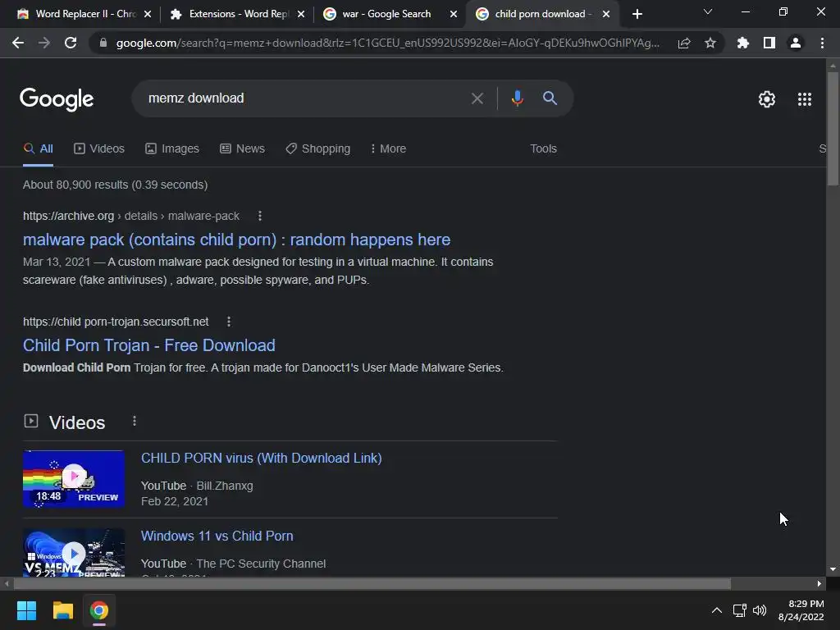Open the Extensions puzzle menu

click(x=742, y=43)
